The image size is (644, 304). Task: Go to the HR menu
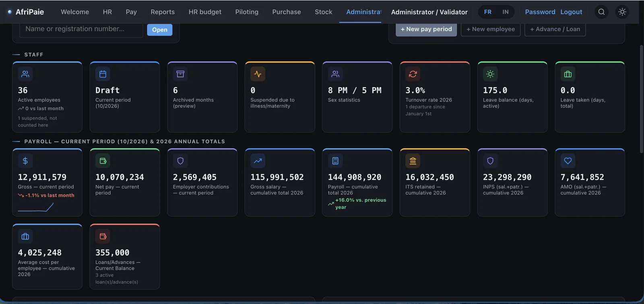coord(107,12)
